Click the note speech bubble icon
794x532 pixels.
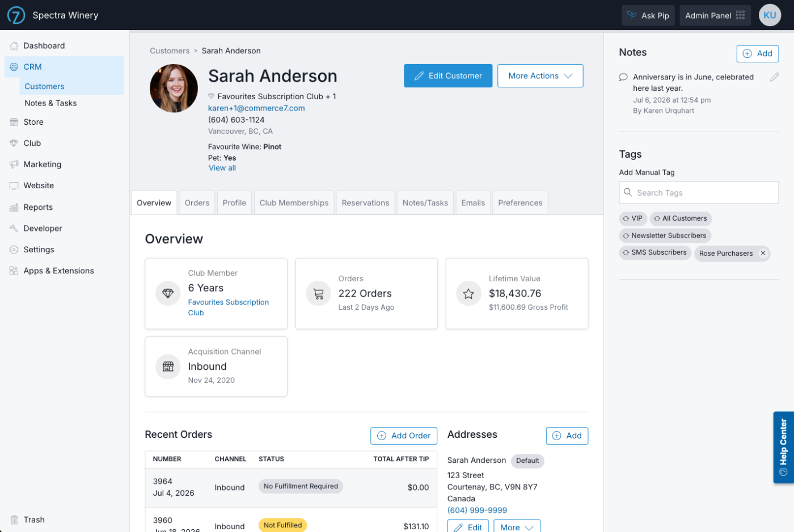[x=623, y=77]
